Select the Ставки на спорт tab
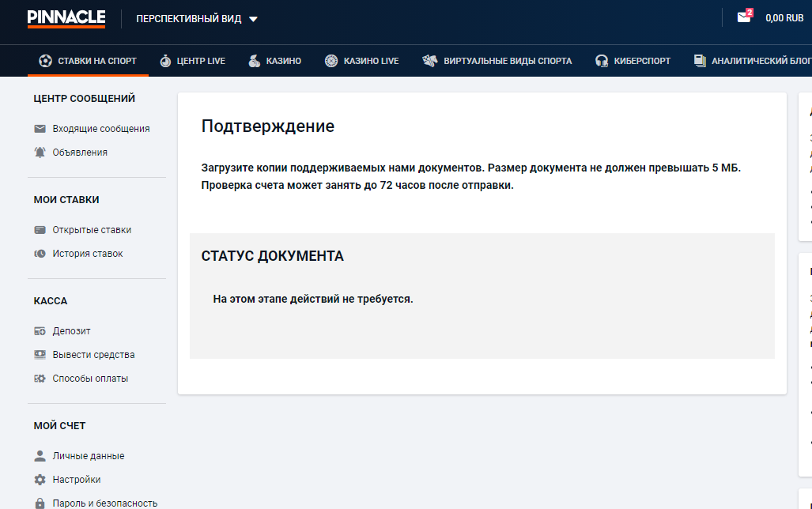 pyautogui.click(x=88, y=61)
